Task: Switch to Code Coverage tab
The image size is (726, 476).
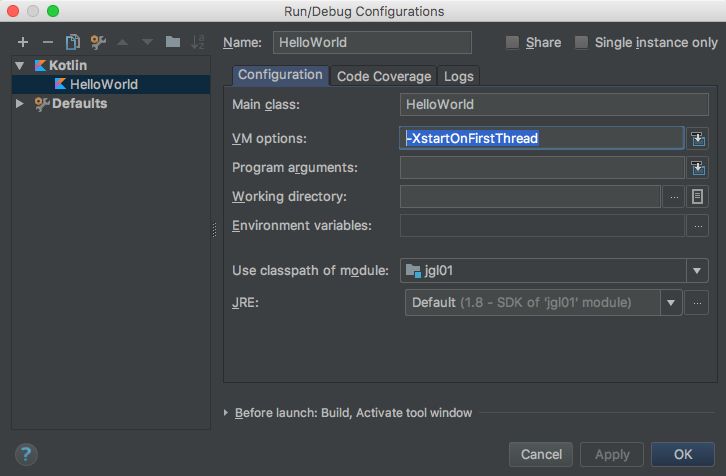Action: tap(384, 76)
